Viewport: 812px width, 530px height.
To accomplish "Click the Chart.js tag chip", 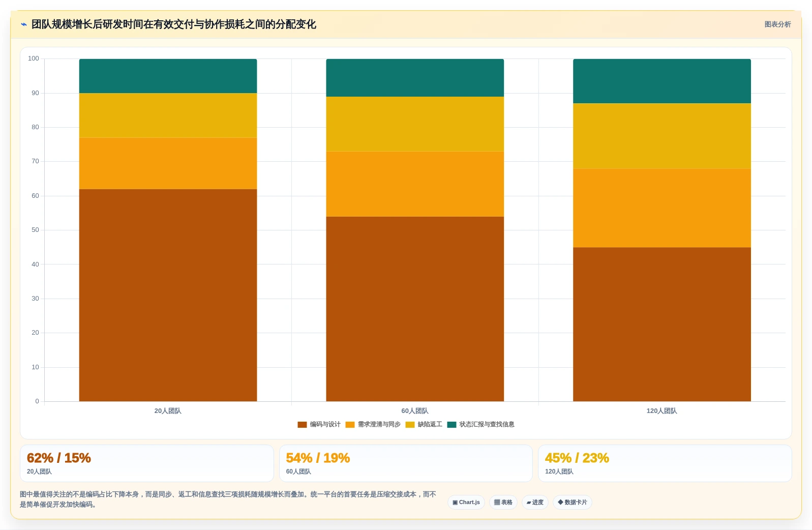I will tap(466, 503).
